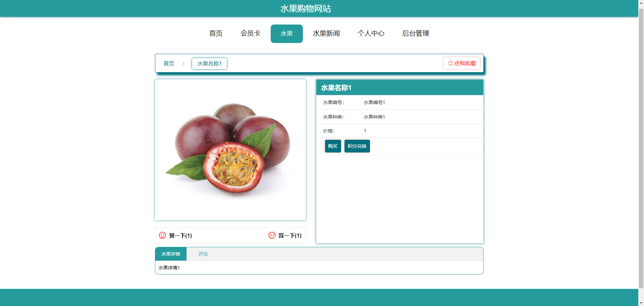
Task: Click the 水果编号: label
Action: coord(333,102)
